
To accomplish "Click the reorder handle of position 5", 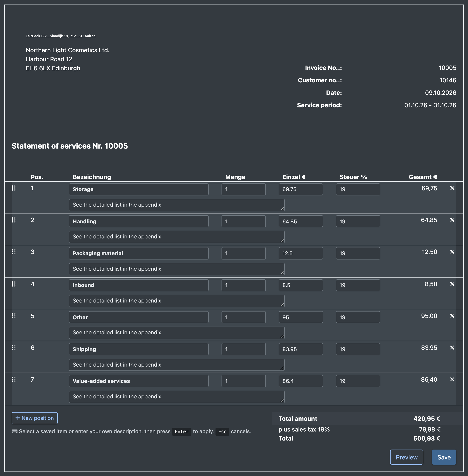I will 14,316.
